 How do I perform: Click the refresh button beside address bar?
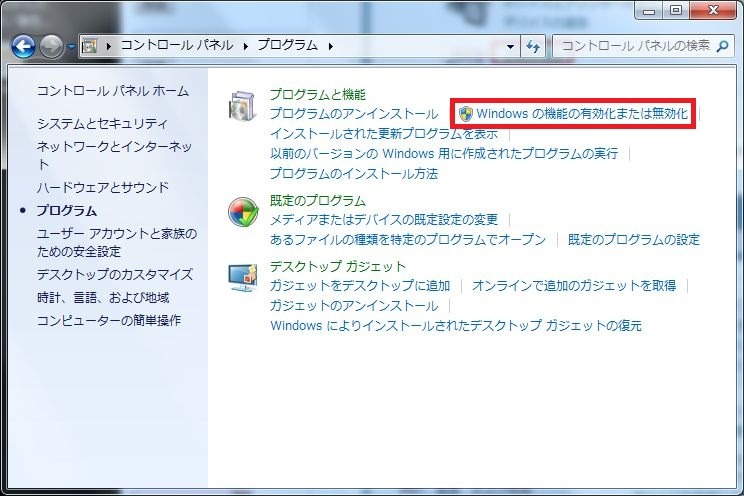(533, 46)
